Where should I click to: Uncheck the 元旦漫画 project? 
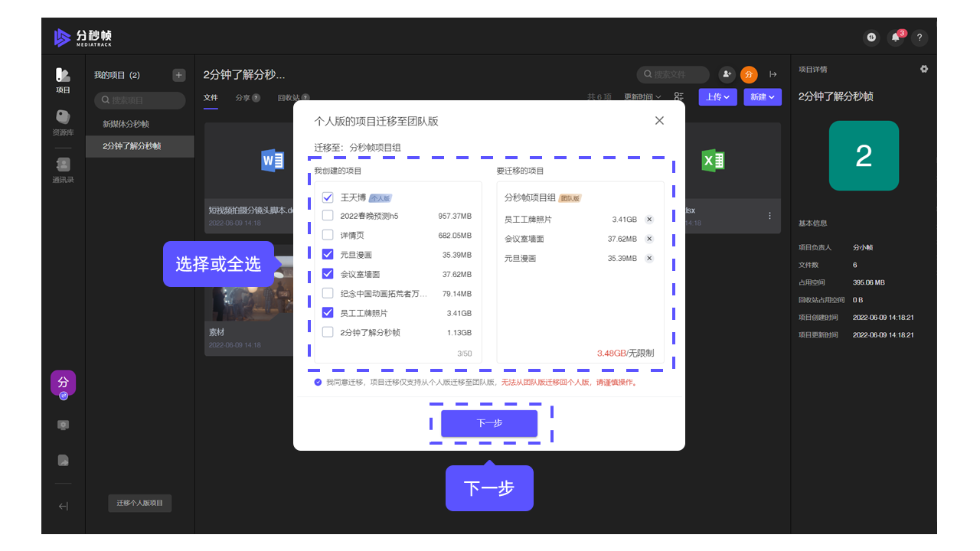(328, 254)
